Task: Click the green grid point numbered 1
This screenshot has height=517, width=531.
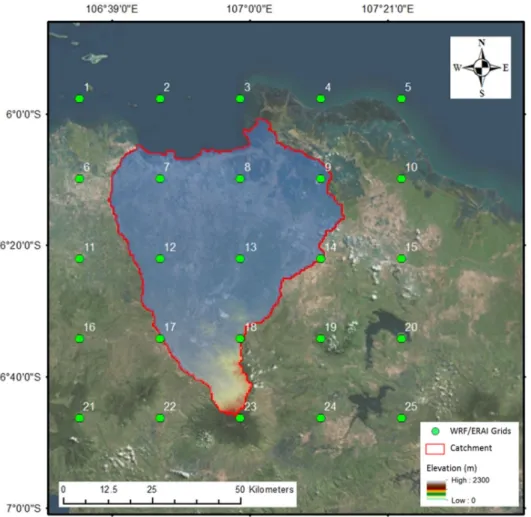Action: tap(79, 99)
